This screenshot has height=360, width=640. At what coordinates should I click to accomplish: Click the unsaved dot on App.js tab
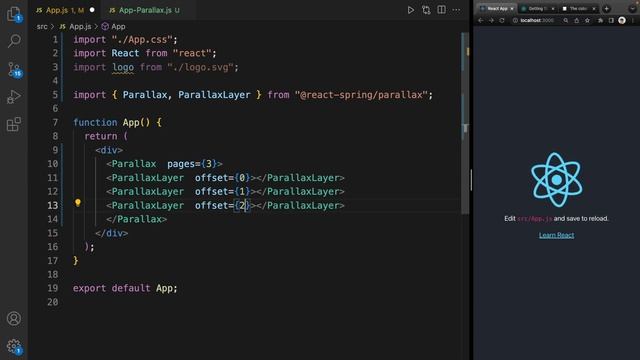pos(92,10)
